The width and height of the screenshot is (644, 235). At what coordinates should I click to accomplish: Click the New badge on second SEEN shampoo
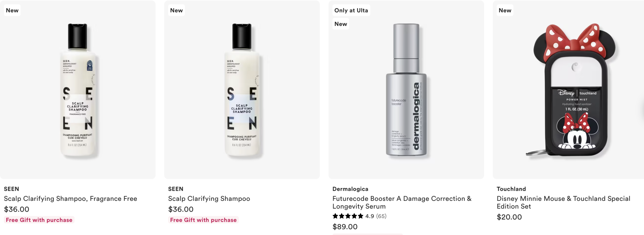click(176, 10)
